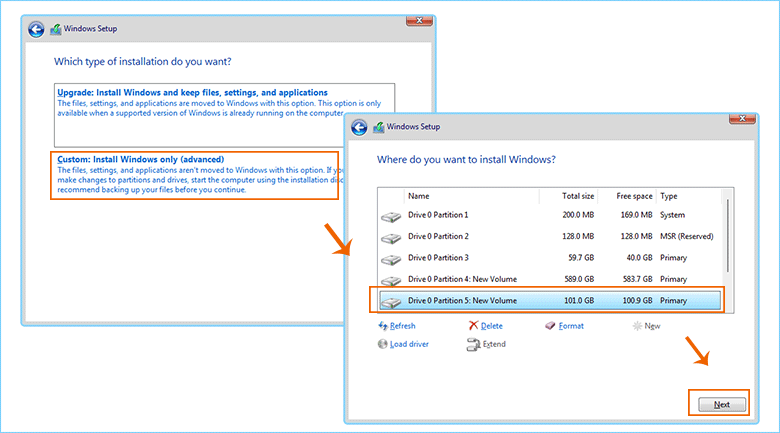Go back in the partition selection window
Screen dimensions: 780x433
tap(359, 127)
